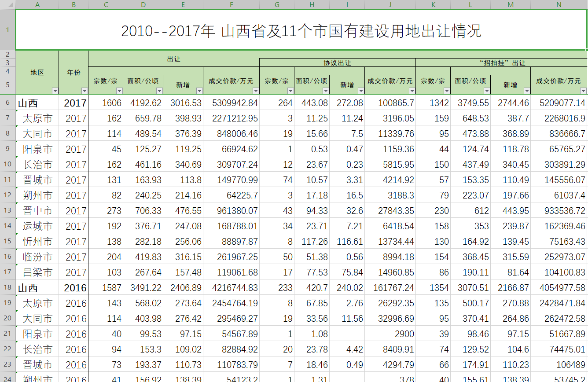Open the 年份 filter dropdown
This screenshot has height=382, width=588.
click(85, 91)
